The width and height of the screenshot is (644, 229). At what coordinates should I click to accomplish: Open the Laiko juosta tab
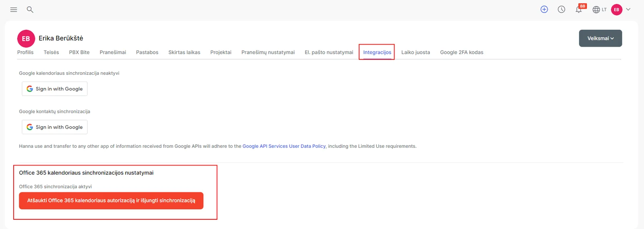tap(416, 52)
